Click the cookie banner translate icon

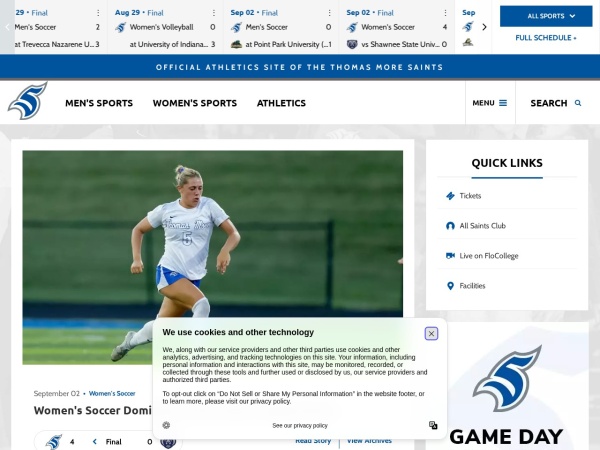tap(433, 425)
